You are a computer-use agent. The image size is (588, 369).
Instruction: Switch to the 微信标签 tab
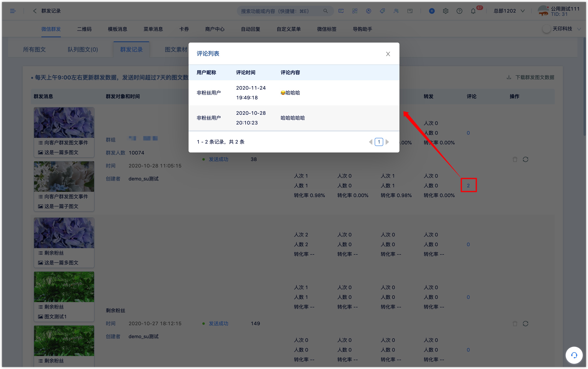pyautogui.click(x=327, y=29)
